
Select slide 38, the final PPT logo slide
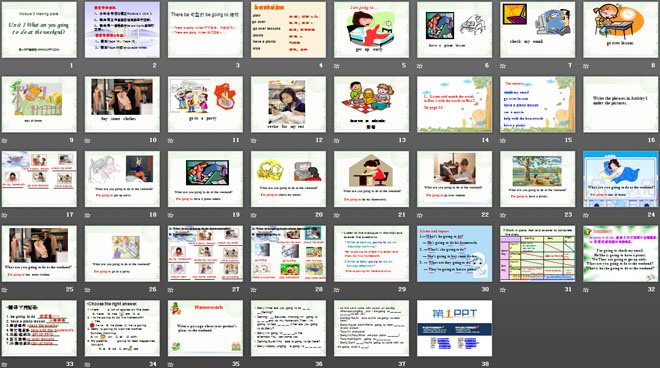click(455, 328)
